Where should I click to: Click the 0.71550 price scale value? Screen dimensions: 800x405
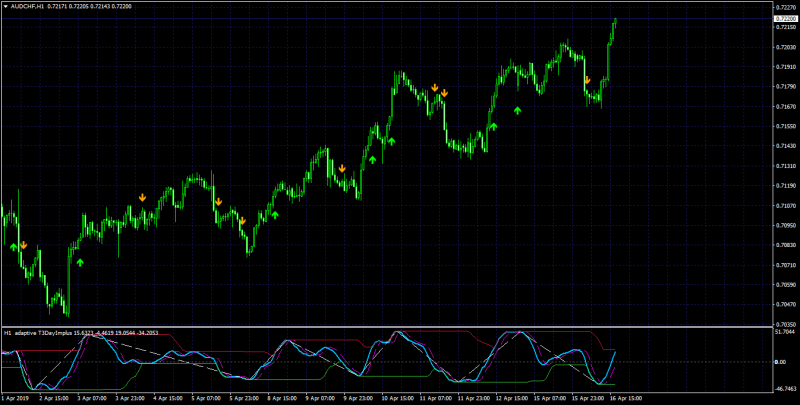click(x=786, y=126)
